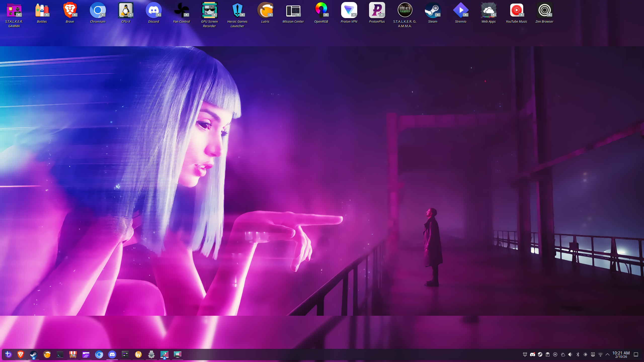Click the media pause tray icon

pyautogui.click(x=555, y=354)
